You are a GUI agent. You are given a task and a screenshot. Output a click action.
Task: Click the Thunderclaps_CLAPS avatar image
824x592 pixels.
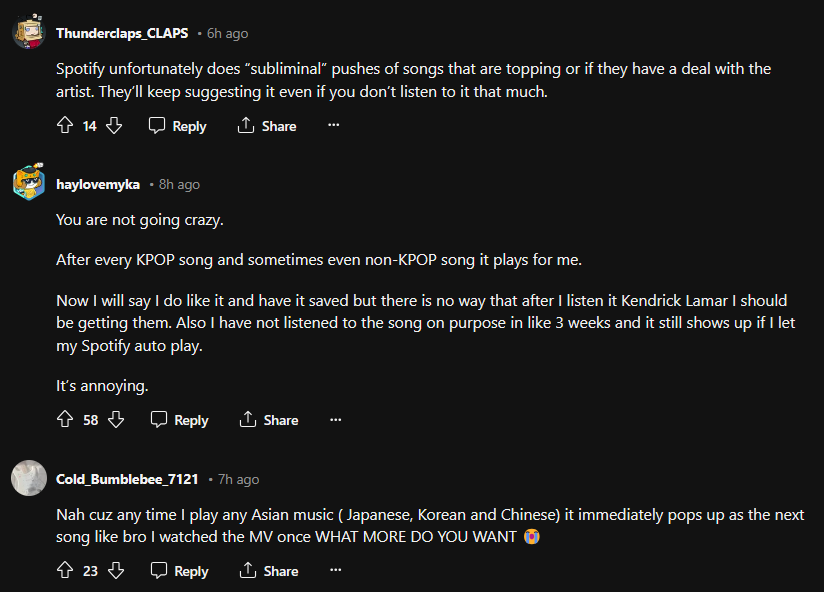point(28,33)
